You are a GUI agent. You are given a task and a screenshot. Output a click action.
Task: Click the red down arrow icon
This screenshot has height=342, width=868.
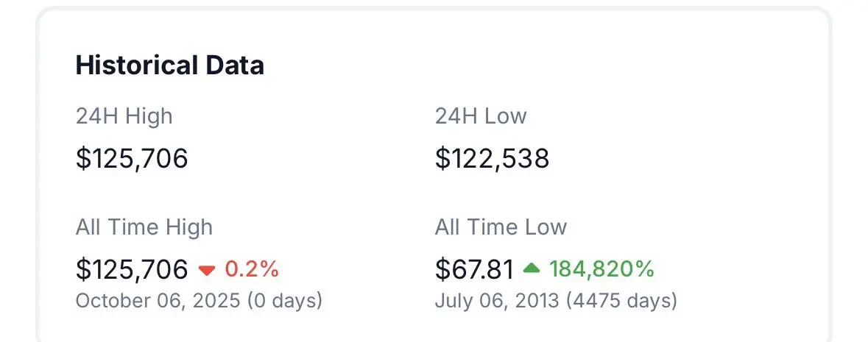207,271
